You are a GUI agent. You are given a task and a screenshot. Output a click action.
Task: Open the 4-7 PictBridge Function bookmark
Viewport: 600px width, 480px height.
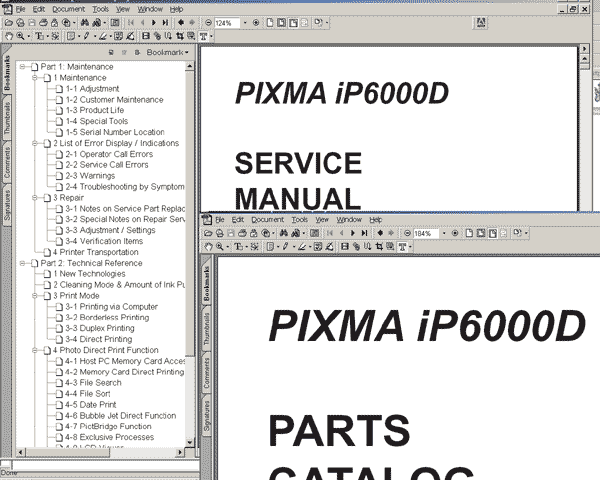pyautogui.click(x=108, y=426)
